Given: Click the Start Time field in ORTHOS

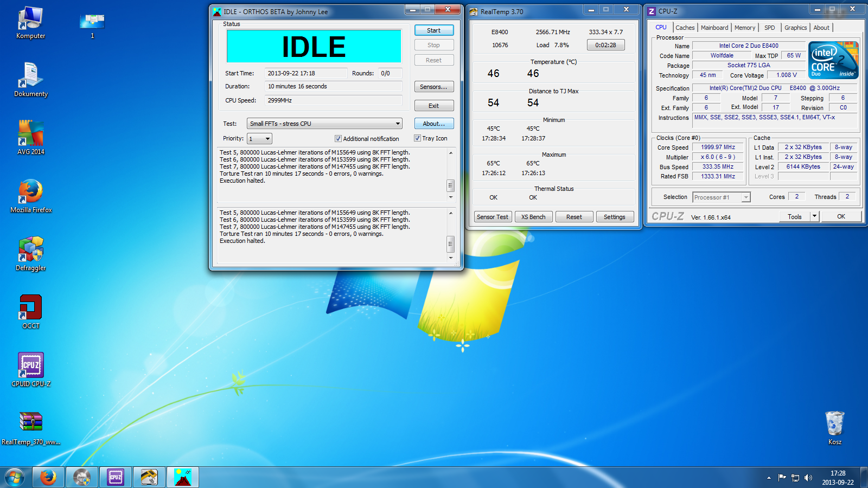Looking at the screenshot, I should click(306, 73).
